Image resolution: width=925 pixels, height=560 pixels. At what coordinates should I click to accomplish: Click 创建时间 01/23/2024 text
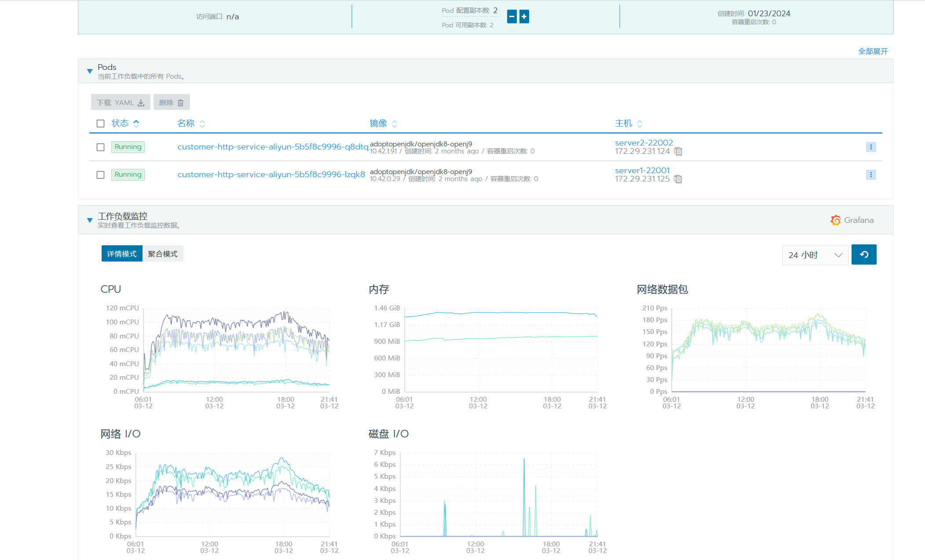coord(754,14)
